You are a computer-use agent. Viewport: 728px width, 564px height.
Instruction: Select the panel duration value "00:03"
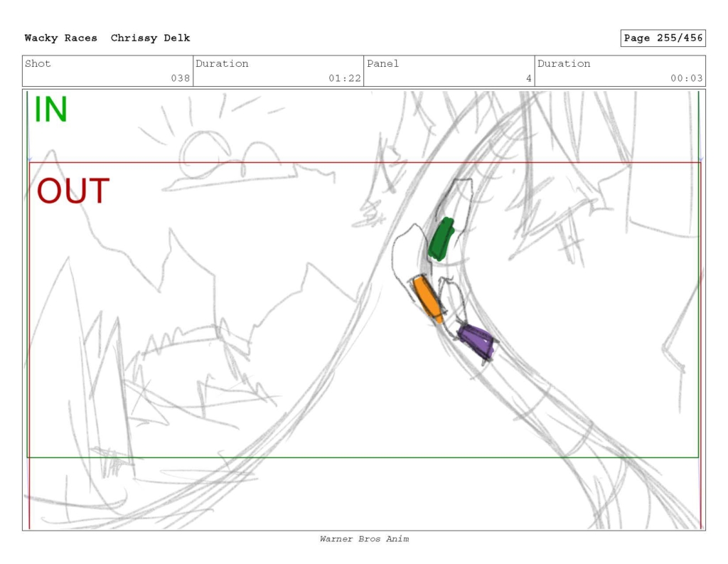click(686, 78)
